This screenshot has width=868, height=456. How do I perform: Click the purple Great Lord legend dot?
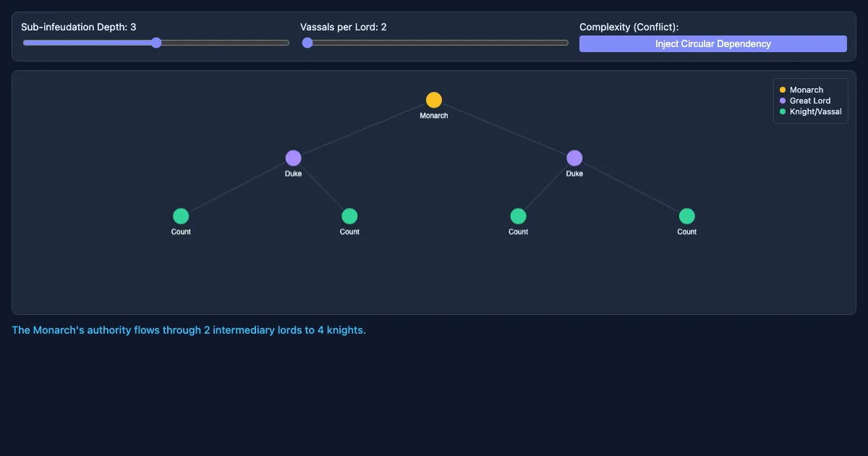point(783,101)
